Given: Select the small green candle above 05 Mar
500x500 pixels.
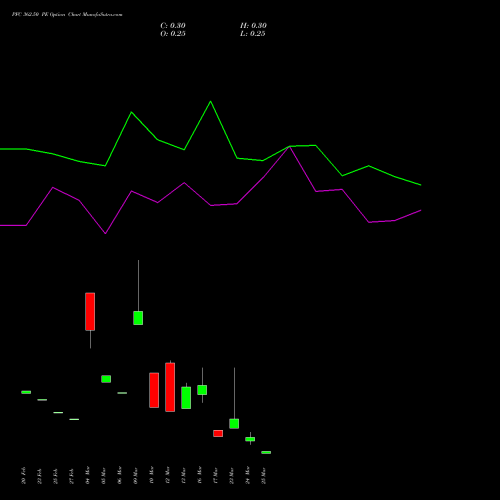Looking at the screenshot, I should 106,379.
